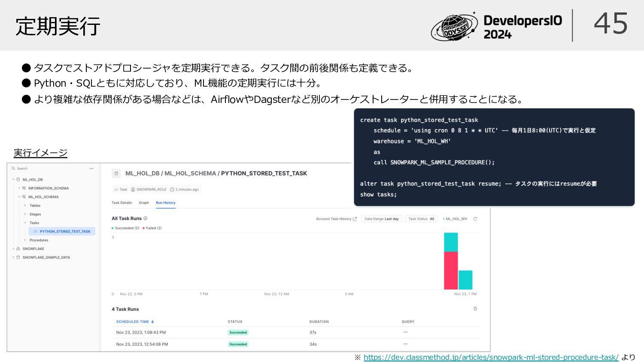Click sort arrow beside SCHEDULED TIME

pos(152,322)
